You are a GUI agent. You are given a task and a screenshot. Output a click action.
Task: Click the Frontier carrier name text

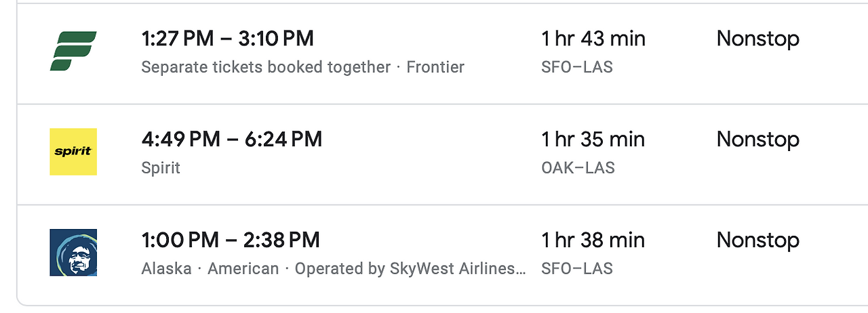click(x=435, y=67)
